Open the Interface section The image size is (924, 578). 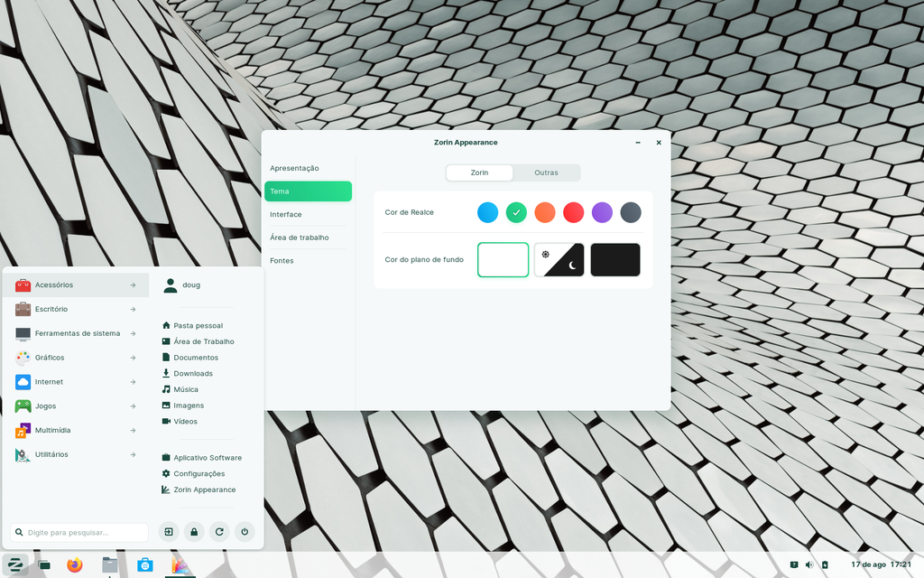309,214
